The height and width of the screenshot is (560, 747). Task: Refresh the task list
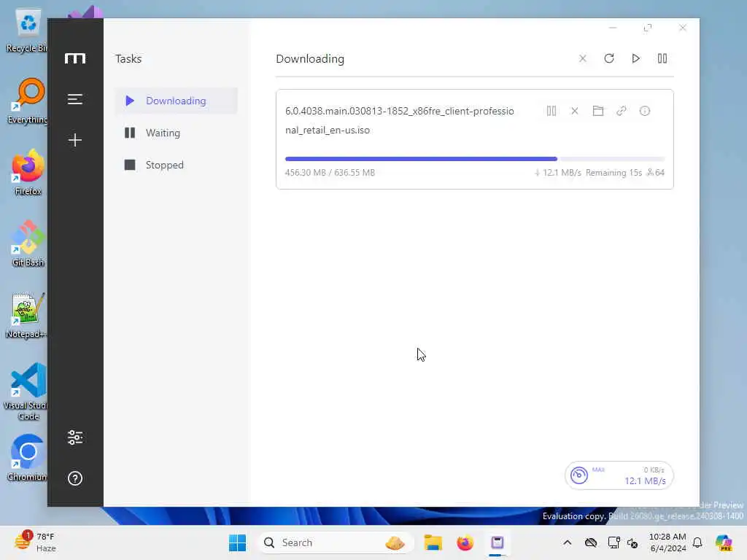[609, 58]
